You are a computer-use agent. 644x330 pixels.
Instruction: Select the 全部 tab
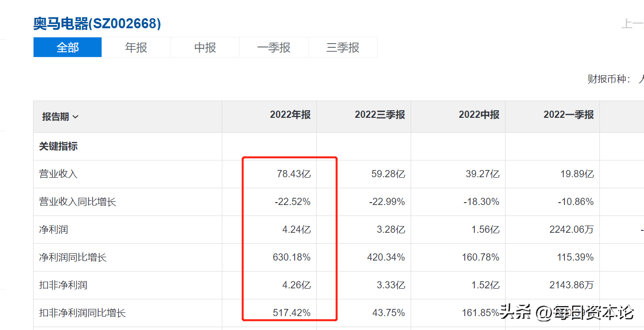68,47
